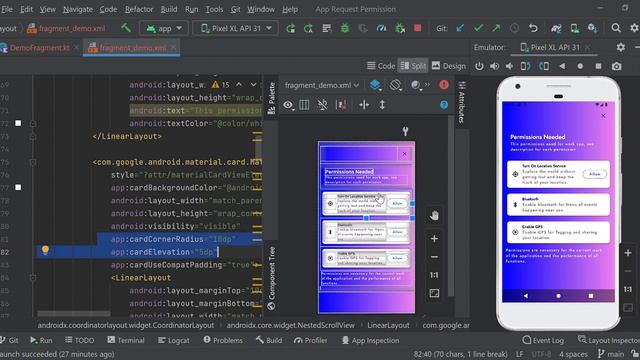Rotate the emulator left

point(526,66)
